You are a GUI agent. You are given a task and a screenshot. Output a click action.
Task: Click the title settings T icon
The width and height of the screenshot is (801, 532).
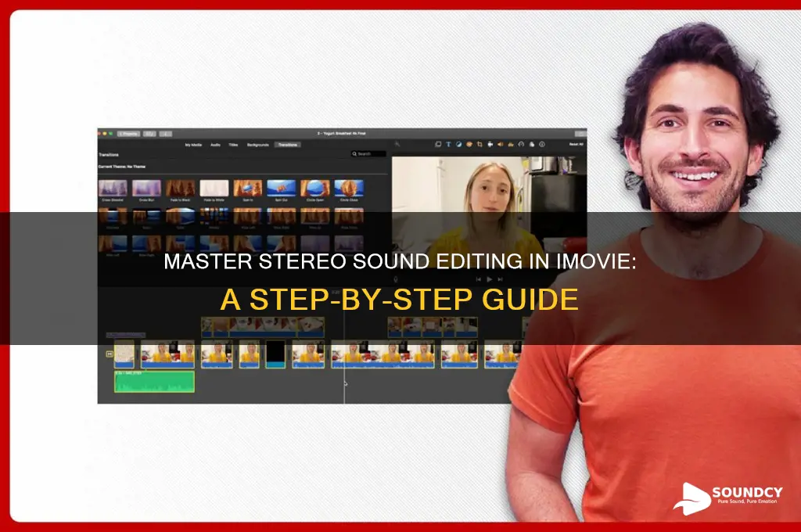tap(448, 145)
